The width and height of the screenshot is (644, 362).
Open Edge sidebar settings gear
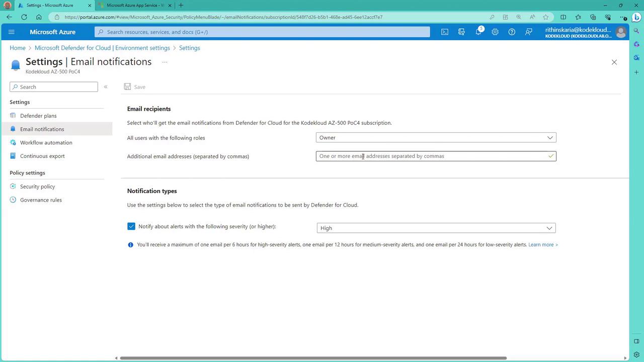pos(636,355)
